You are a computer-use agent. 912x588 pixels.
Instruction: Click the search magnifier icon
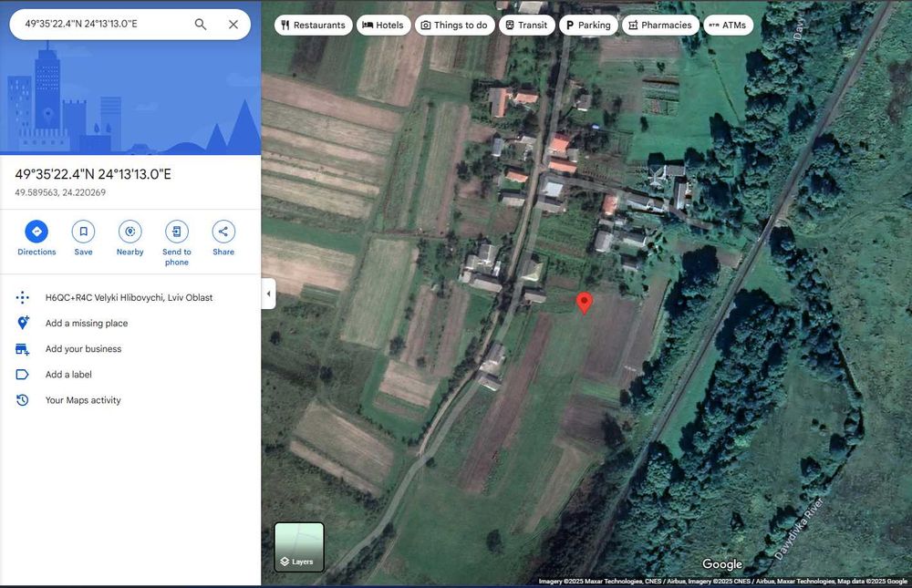[x=200, y=25]
